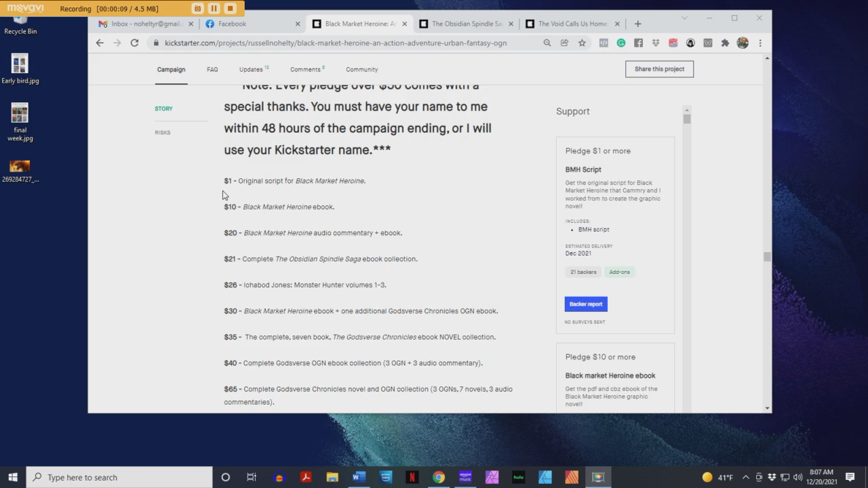Reload the Kickstarter page
Viewport: 868px width, 488px height.
pos(134,43)
